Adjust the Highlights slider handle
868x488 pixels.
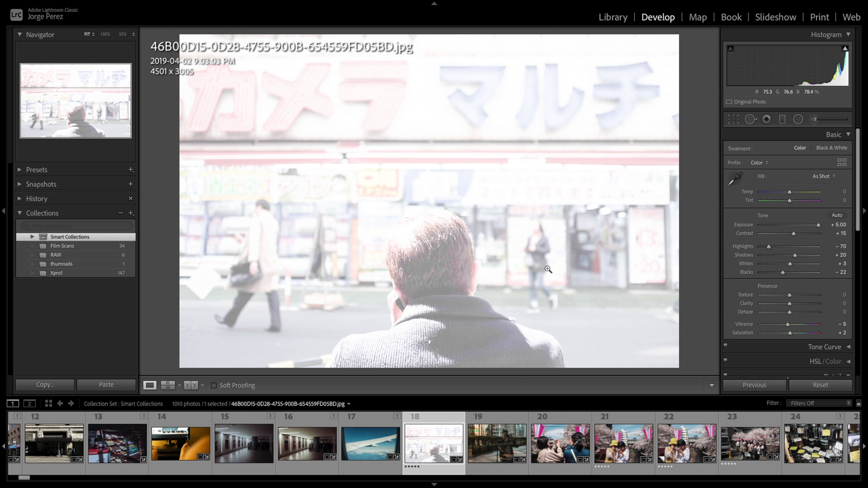(x=769, y=247)
